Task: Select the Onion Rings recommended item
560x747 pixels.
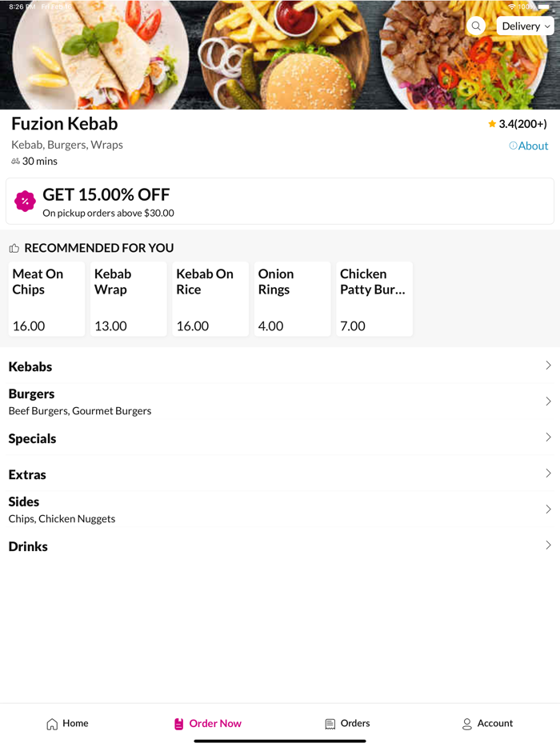Action: tap(291, 299)
